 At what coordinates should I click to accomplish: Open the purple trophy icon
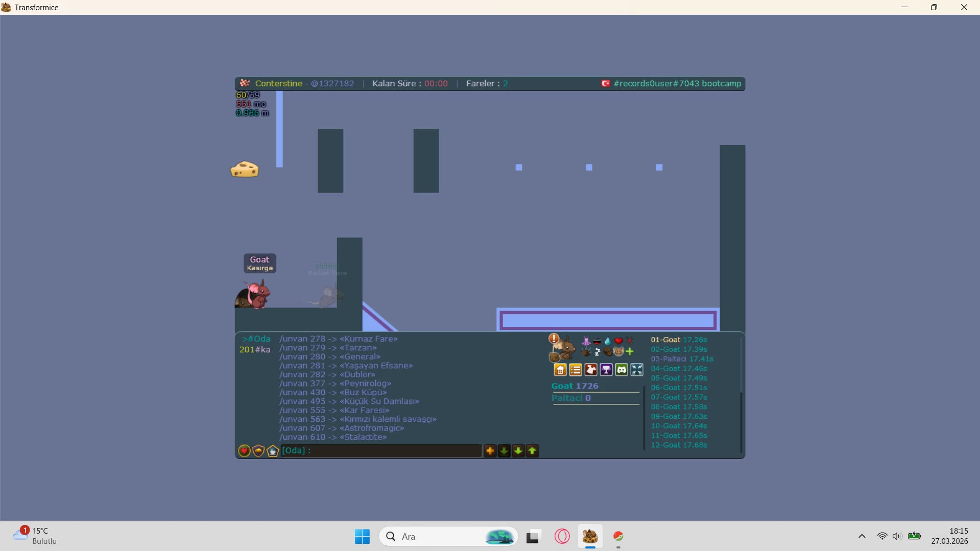[606, 370]
